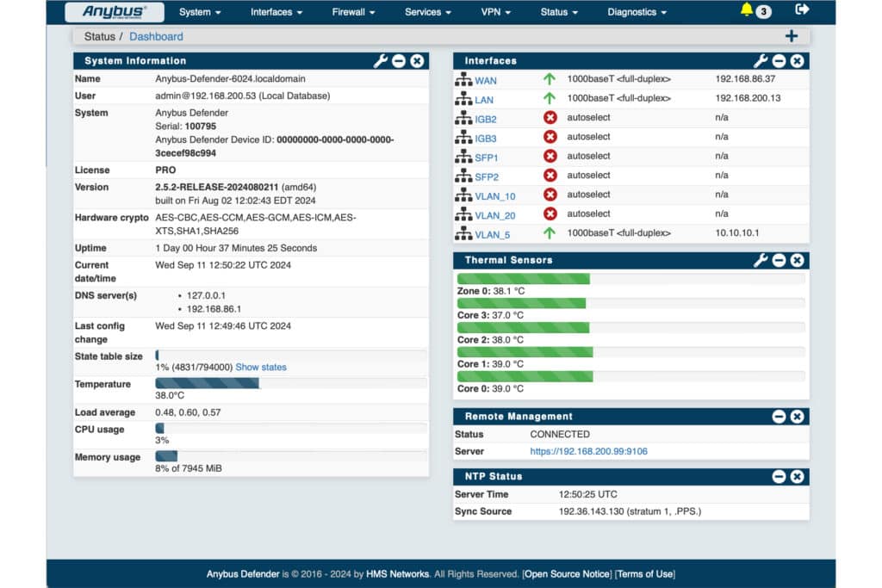The image size is (882, 588).
Task: Click the WAN network icon
Action: [463, 79]
